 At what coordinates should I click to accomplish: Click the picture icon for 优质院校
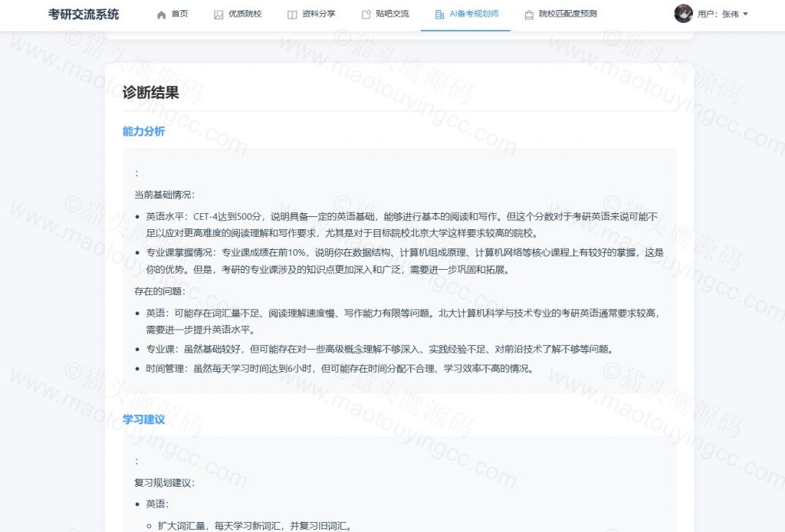point(218,15)
